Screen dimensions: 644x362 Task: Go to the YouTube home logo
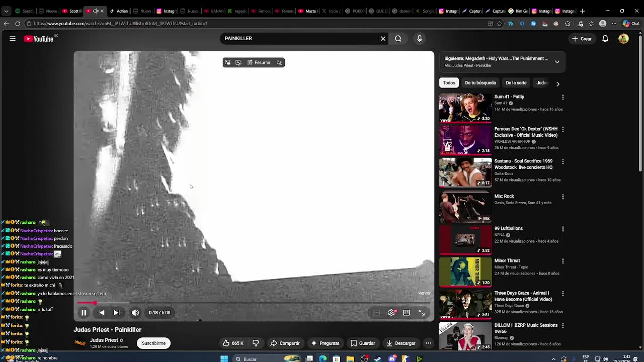[x=38, y=39]
